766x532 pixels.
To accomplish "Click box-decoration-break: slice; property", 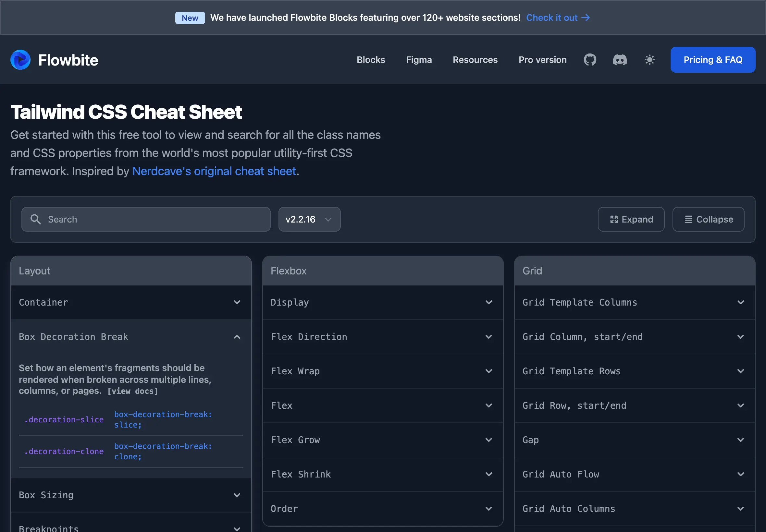I will [163, 420].
